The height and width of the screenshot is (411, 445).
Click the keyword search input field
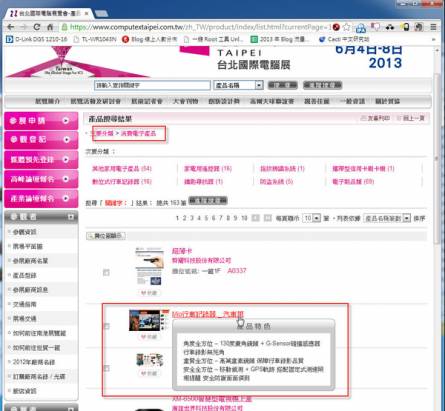coord(152,85)
